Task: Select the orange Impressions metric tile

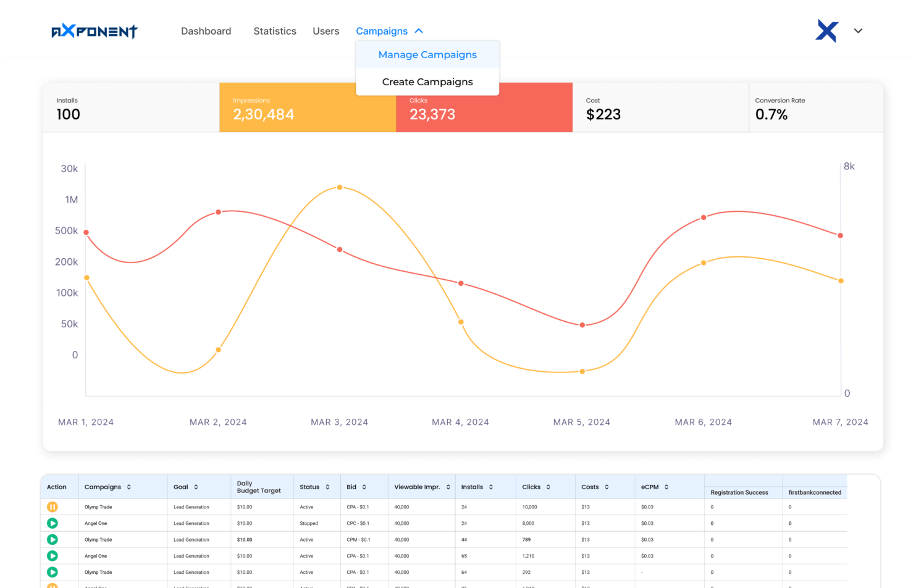Action: (x=307, y=108)
